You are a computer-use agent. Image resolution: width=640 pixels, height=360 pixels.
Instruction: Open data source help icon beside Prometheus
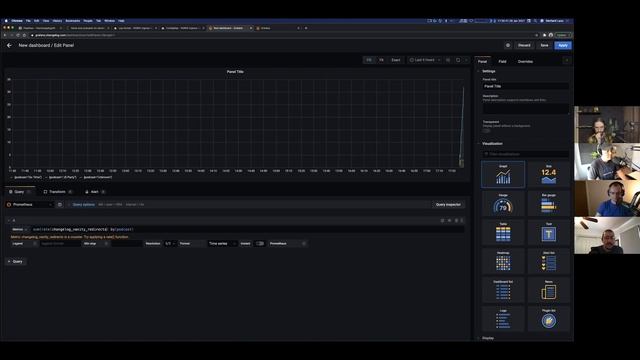click(x=60, y=204)
